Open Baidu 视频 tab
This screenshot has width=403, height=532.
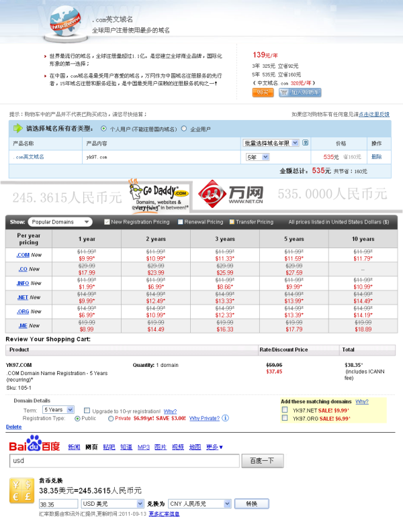(x=178, y=447)
